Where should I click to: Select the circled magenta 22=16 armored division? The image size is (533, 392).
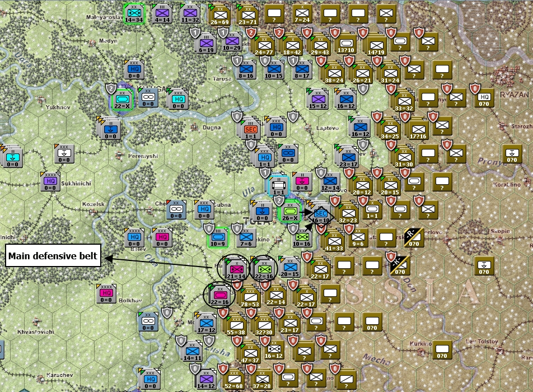pos(219,295)
